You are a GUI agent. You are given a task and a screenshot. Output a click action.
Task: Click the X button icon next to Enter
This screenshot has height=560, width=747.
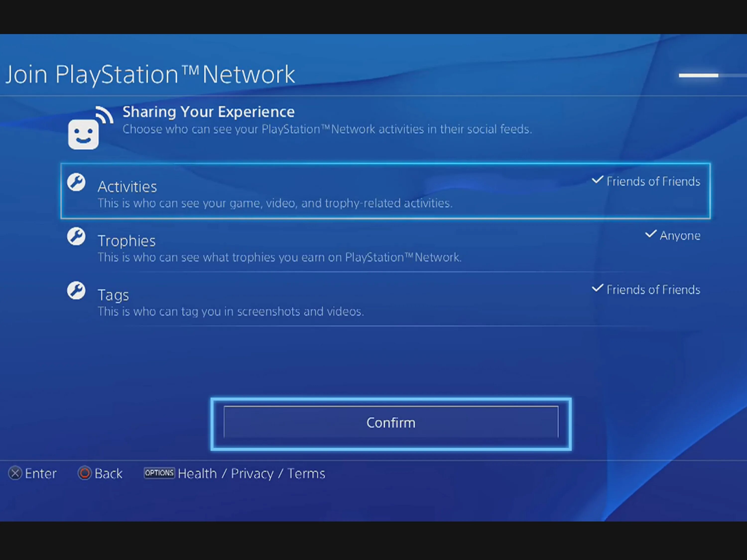(x=15, y=473)
